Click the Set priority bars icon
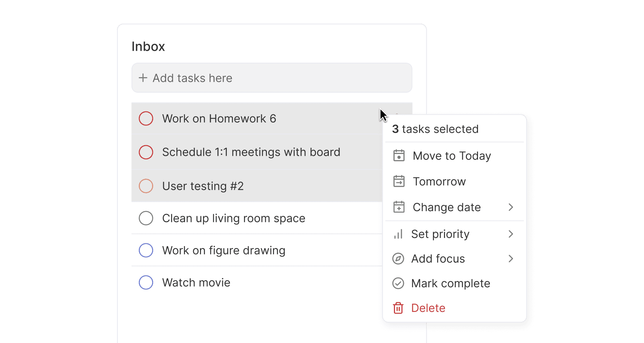The image size is (644, 343). [x=398, y=234]
